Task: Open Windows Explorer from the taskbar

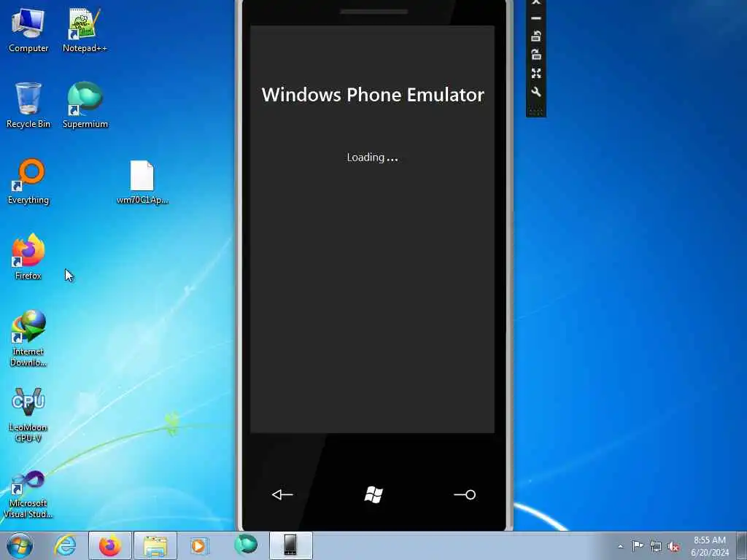Action: coord(155,545)
